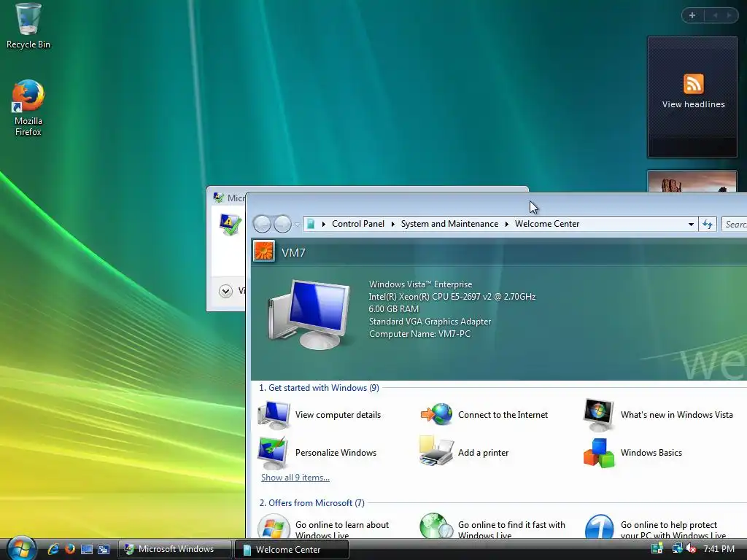The height and width of the screenshot is (560, 747).
Task: Open the Add a printer item
Action: (465, 453)
